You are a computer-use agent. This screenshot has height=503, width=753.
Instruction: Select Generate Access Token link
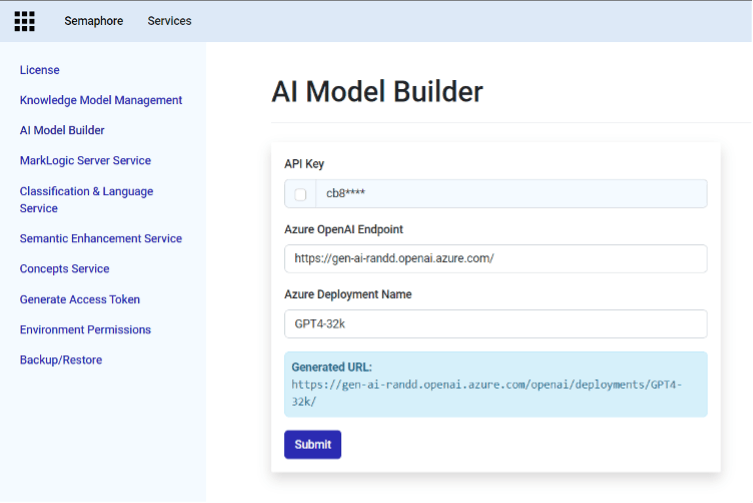coord(80,299)
